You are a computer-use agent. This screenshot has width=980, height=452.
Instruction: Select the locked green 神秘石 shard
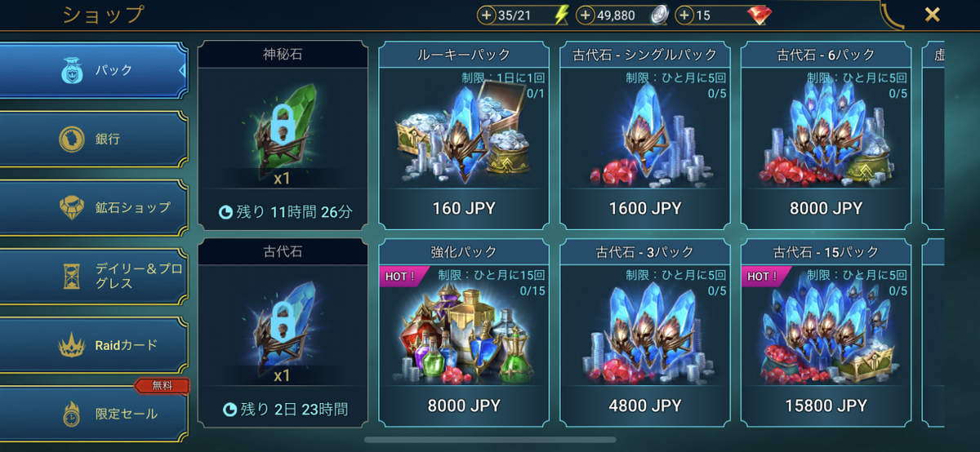pyautogui.click(x=283, y=120)
